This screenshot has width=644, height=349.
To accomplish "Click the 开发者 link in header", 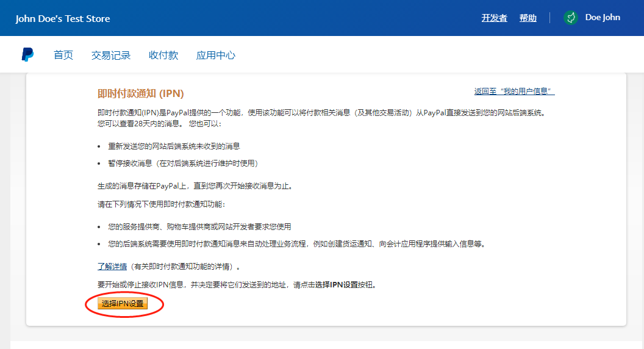I will [494, 18].
